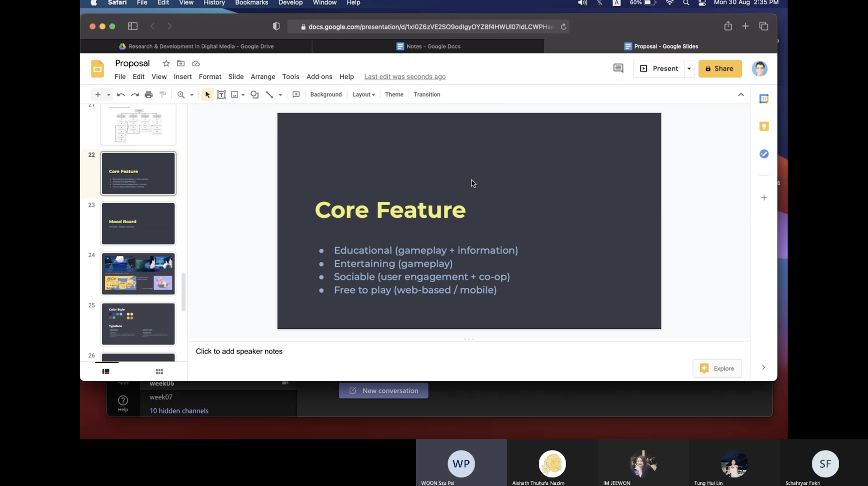Show the Safari tab overview

[x=764, y=26]
